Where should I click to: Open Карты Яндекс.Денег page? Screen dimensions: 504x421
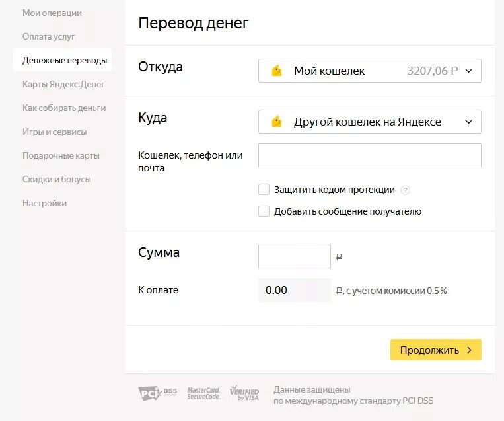pyautogui.click(x=63, y=84)
